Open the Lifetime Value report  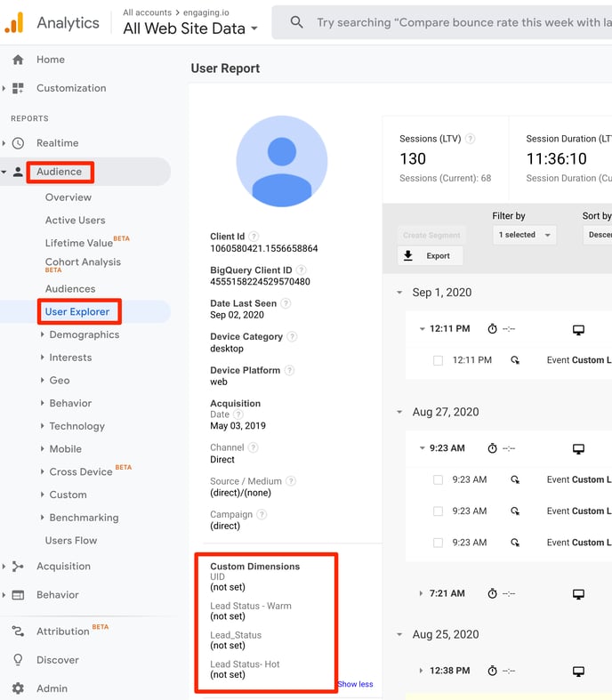point(79,243)
